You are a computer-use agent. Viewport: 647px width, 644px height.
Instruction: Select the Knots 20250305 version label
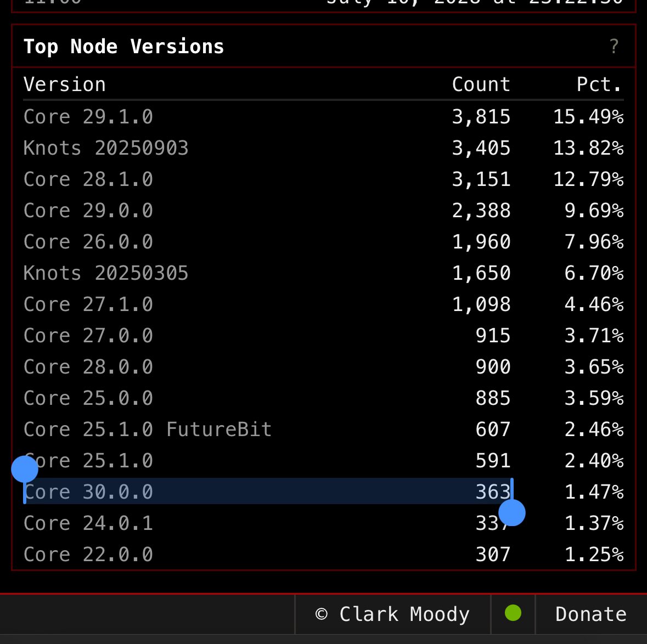coord(106,273)
